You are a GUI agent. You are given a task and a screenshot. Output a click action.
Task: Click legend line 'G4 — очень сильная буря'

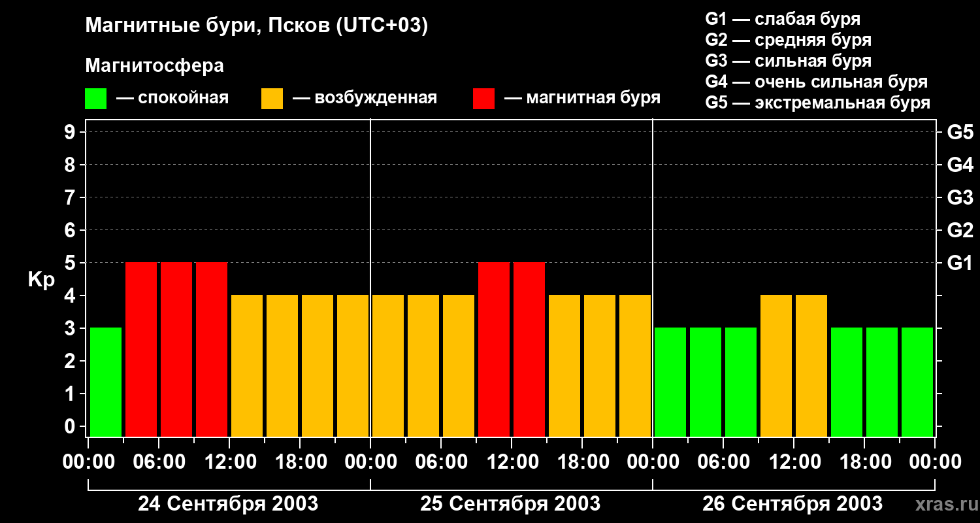[817, 82]
